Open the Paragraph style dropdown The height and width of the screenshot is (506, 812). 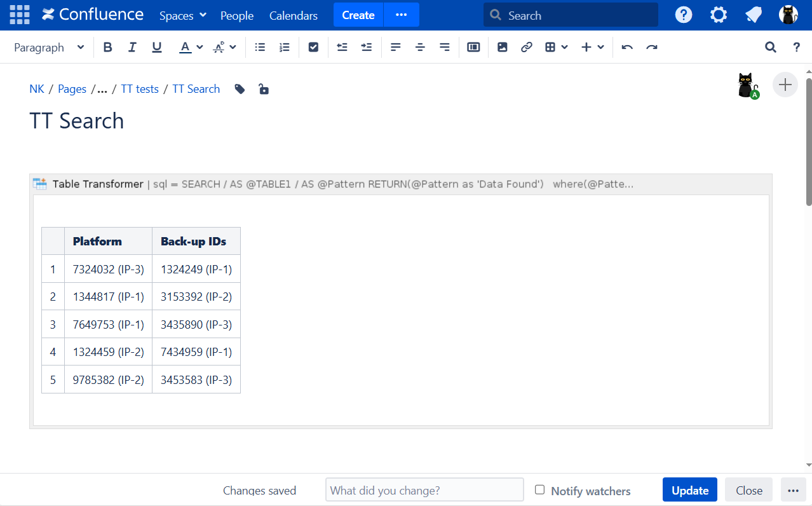[49, 47]
